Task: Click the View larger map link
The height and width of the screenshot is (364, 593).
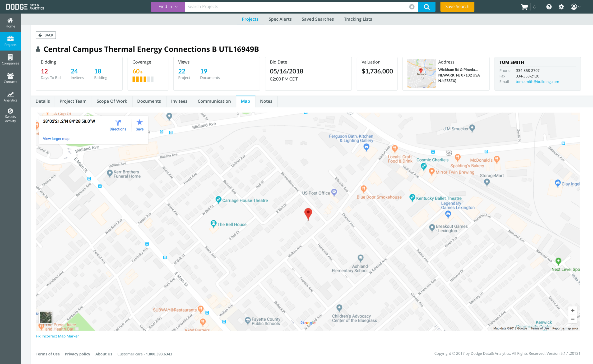Action: (56, 139)
